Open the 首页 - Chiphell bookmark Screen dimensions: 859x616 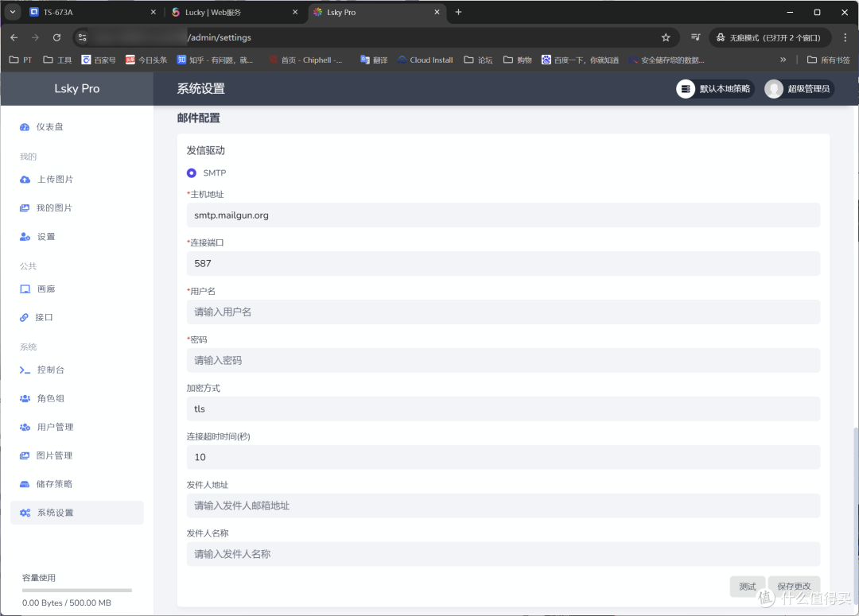pos(305,60)
